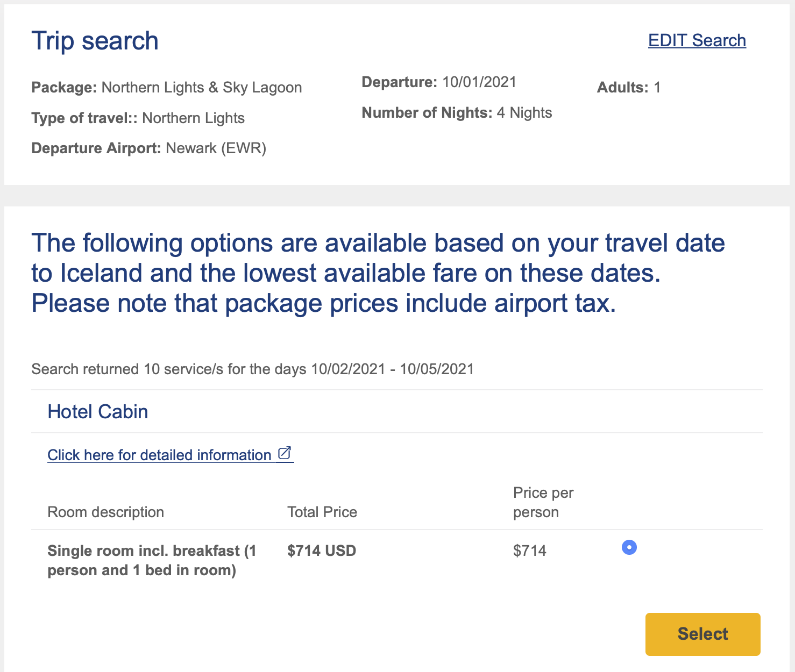Click the Total Price column header

pos(322,512)
